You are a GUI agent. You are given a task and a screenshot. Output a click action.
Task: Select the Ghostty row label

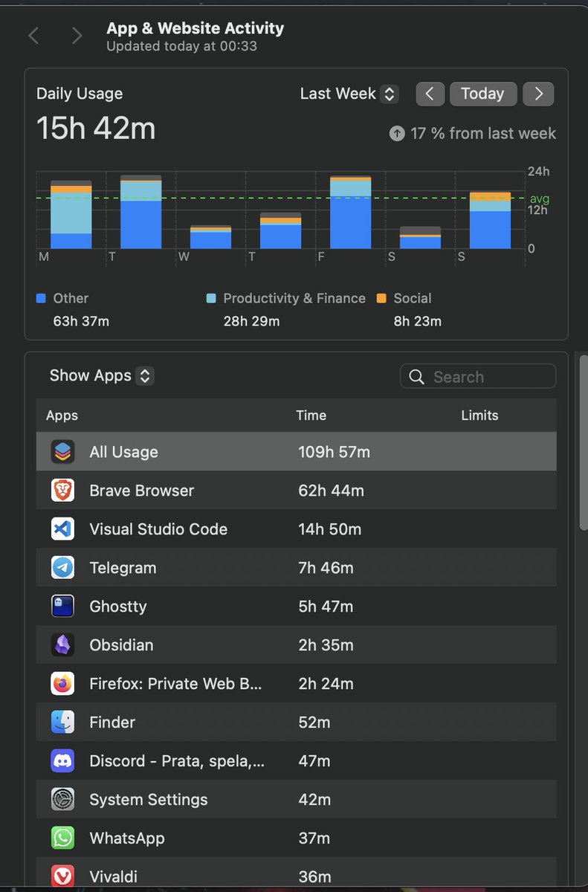tap(117, 607)
